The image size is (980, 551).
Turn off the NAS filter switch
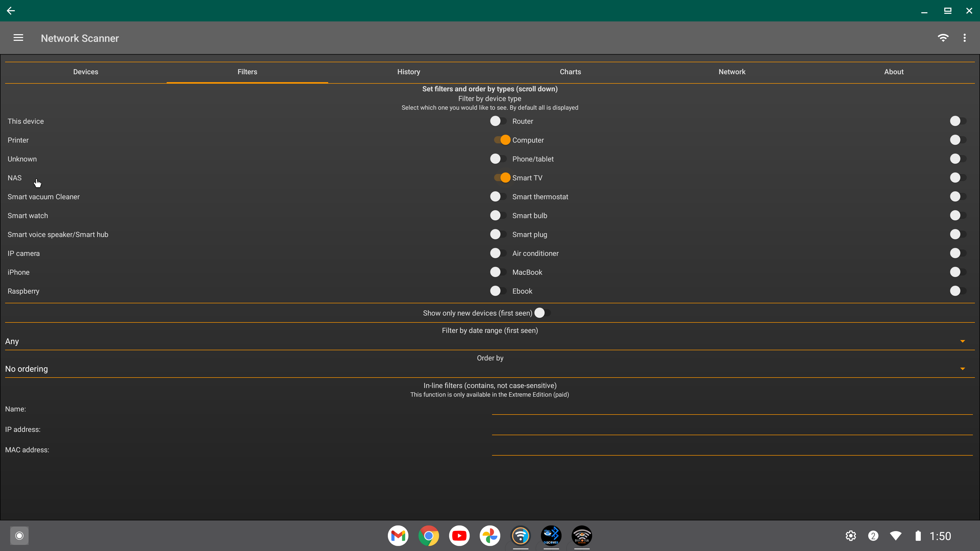coord(501,178)
